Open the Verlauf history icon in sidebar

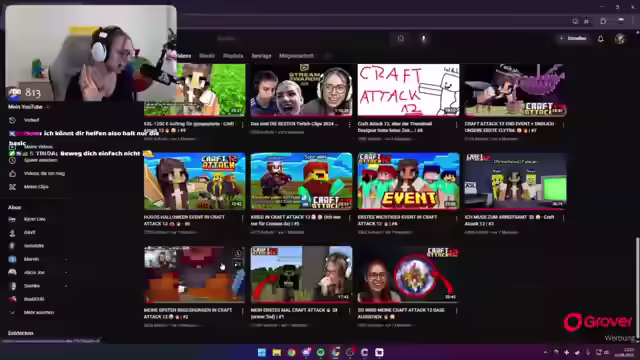(12, 120)
